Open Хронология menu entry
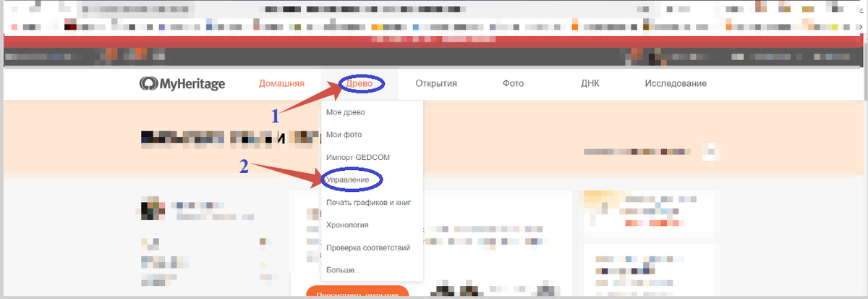Image resolution: width=868 pixels, height=299 pixels. [x=348, y=224]
